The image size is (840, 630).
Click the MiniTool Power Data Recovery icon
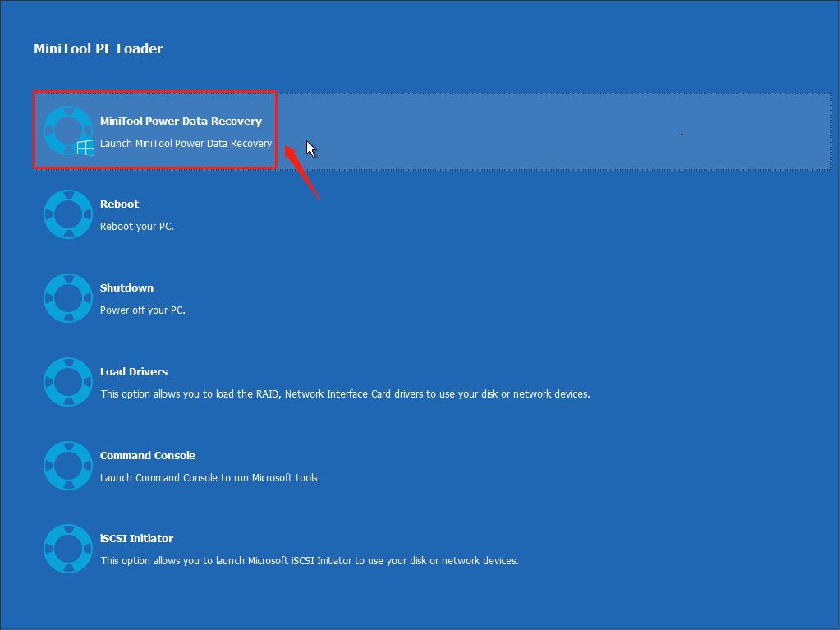point(68,131)
